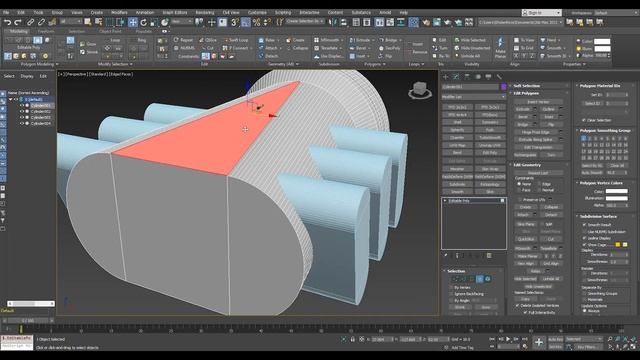The height and width of the screenshot is (360, 640).
Task: Toggle Clear Selection checkbox
Action: pos(584,120)
